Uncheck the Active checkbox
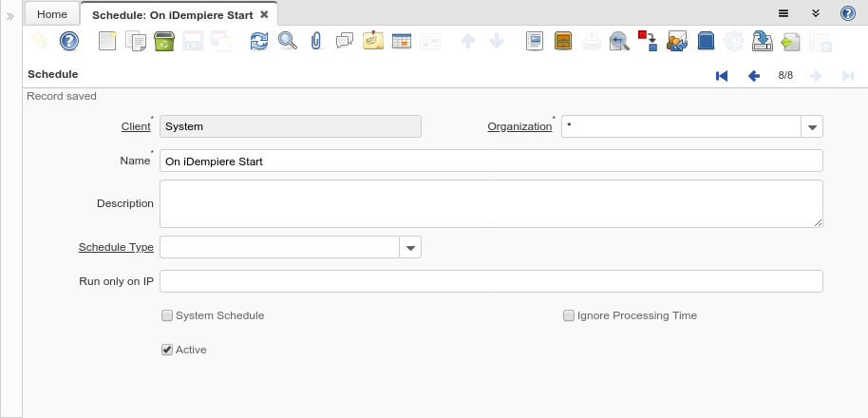 point(167,350)
